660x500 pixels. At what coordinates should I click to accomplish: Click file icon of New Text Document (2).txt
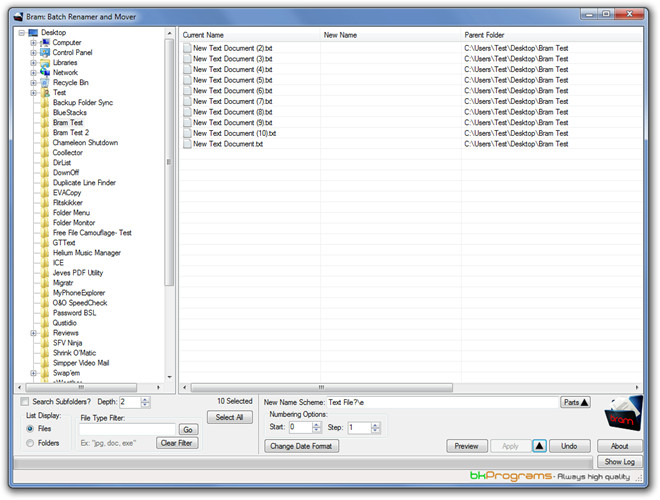click(187, 48)
